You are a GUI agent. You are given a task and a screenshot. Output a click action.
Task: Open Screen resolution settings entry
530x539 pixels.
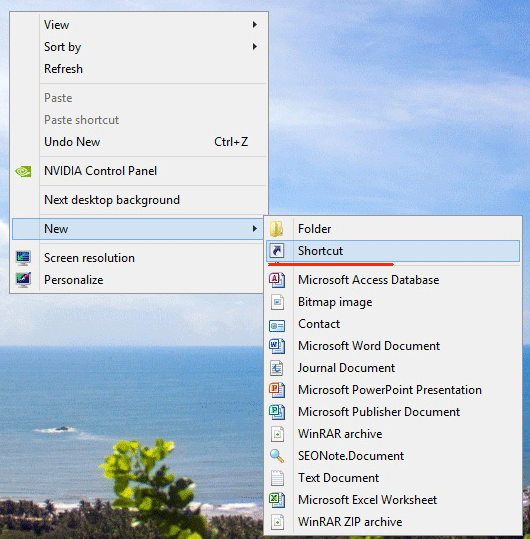tap(137, 258)
